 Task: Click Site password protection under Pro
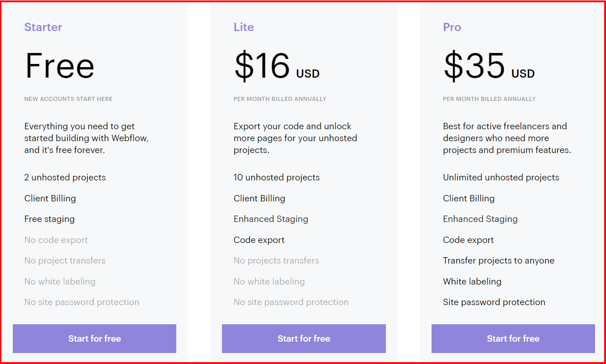[494, 302]
